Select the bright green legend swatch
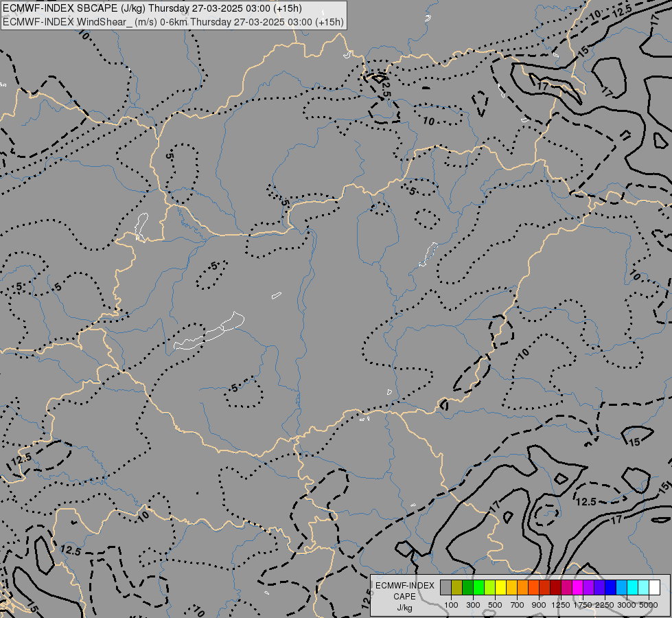Image resolution: width=672 pixels, height=618 pixels. click(478, 587)
